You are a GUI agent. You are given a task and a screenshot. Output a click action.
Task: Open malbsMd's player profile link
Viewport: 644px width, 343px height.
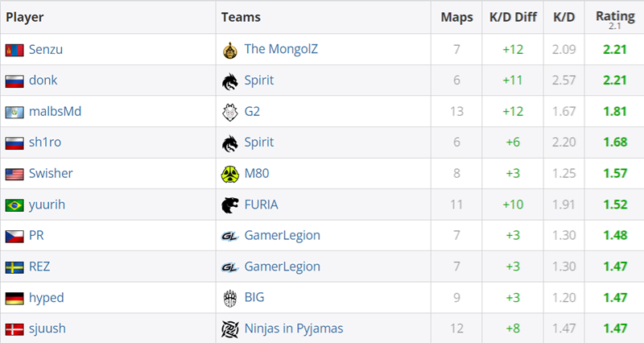click(55, 111)
